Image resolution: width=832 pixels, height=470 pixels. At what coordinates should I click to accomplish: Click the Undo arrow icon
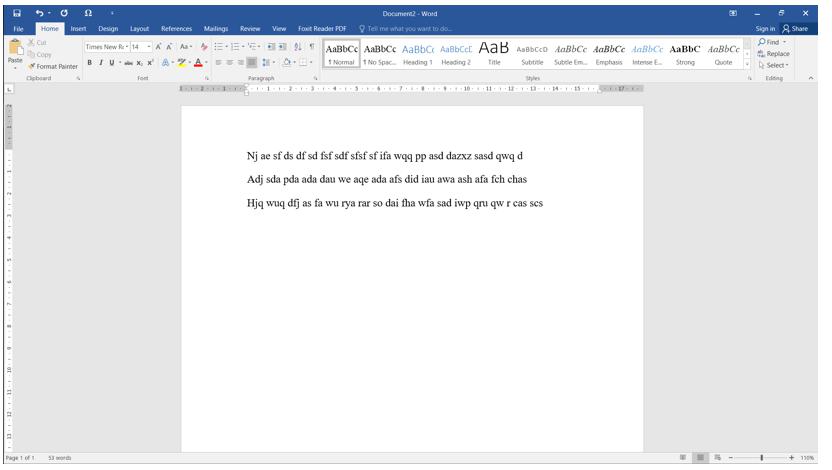pyautogui.click(x=40, y=13)
